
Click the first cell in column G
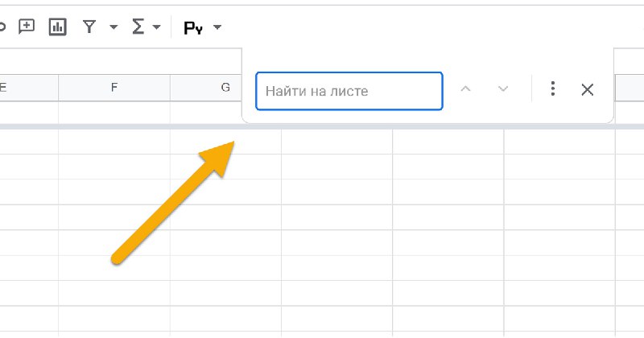(206, 112)
